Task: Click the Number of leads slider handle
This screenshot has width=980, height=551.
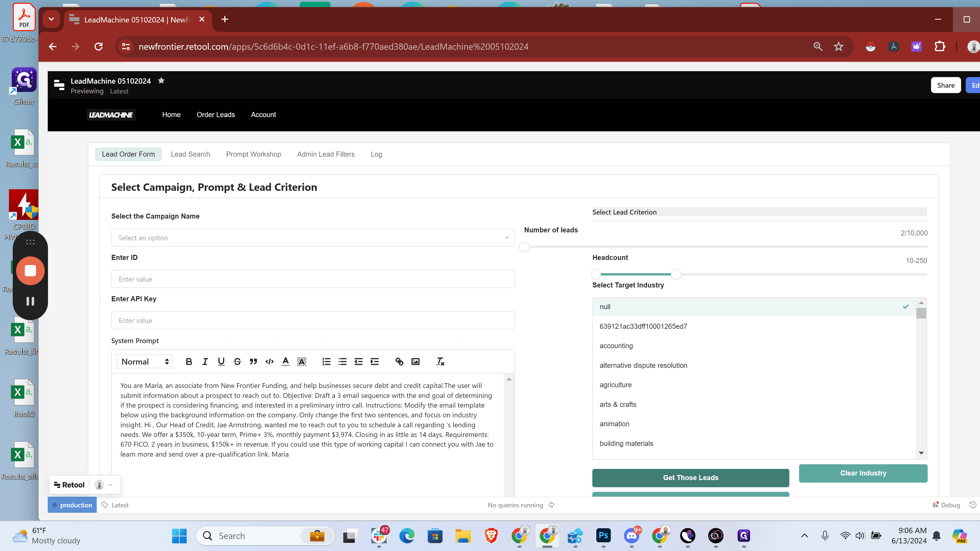Action: point(524,247)
